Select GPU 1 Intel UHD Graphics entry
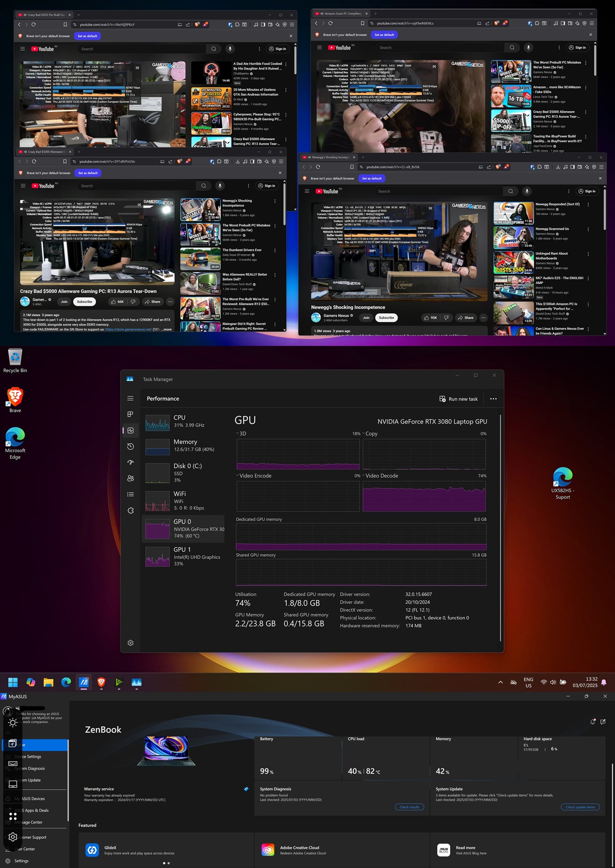 click(183, 556)
